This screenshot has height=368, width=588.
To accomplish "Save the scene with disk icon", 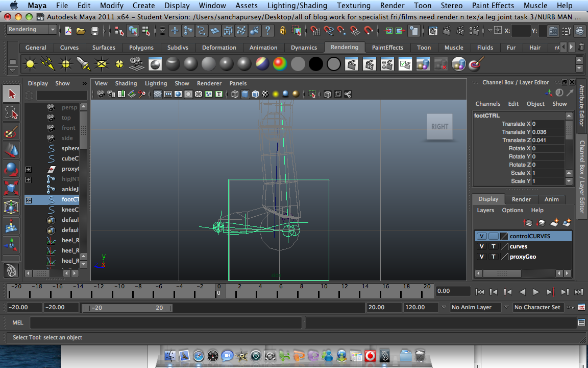I will tap(95, 31).
